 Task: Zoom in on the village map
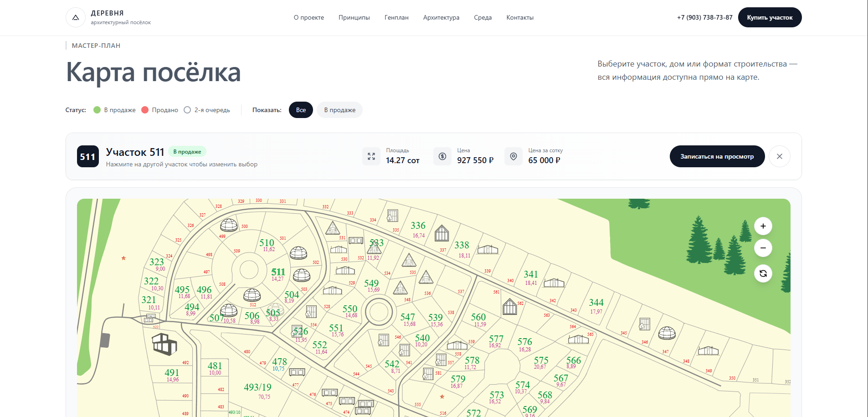[x=763, y=226]
